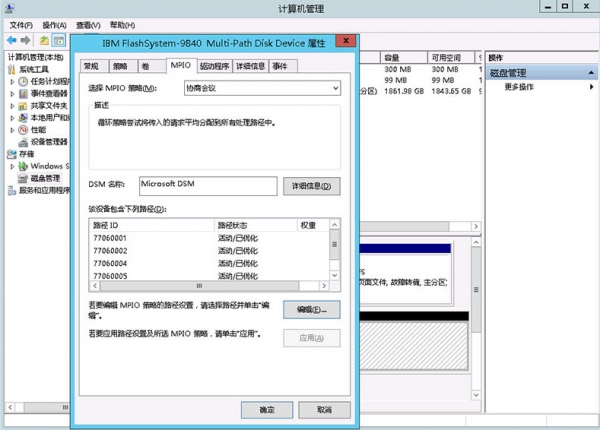Expand the 共享文件夹 tree node
The height and width of the screenshot is (430, 600).
click(x=12, y=106)
